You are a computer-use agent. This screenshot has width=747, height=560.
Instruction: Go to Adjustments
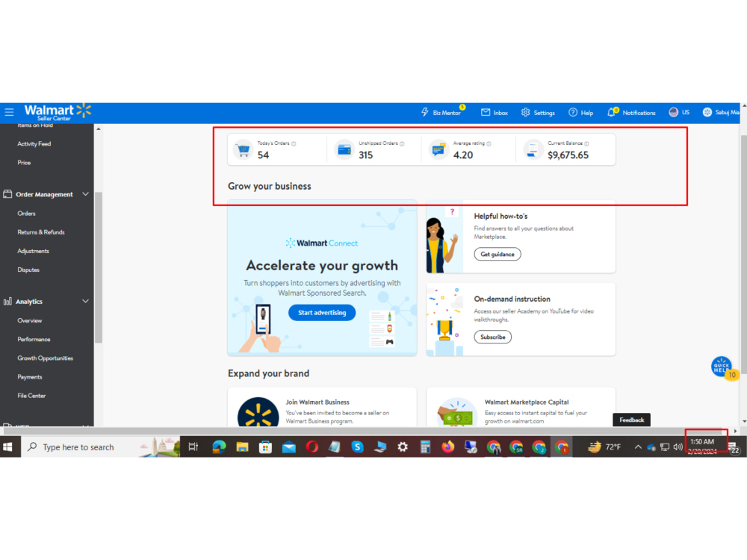tap(33, 251)
